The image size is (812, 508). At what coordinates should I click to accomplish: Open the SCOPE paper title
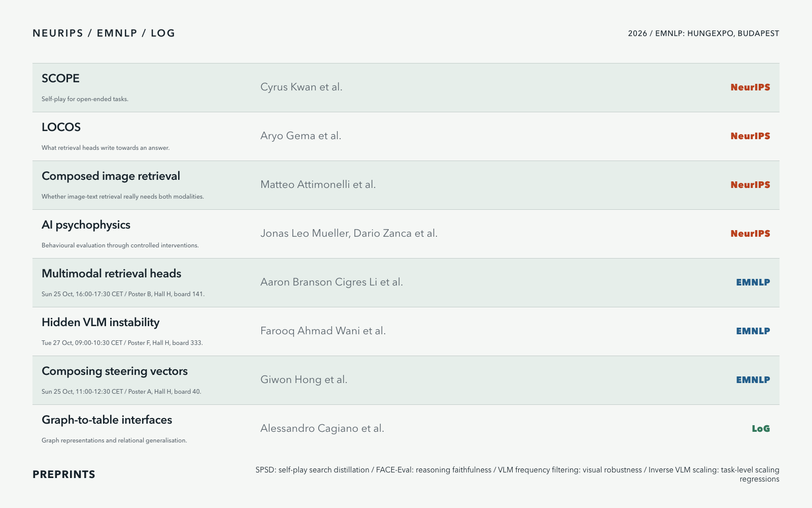pos(60,78)
